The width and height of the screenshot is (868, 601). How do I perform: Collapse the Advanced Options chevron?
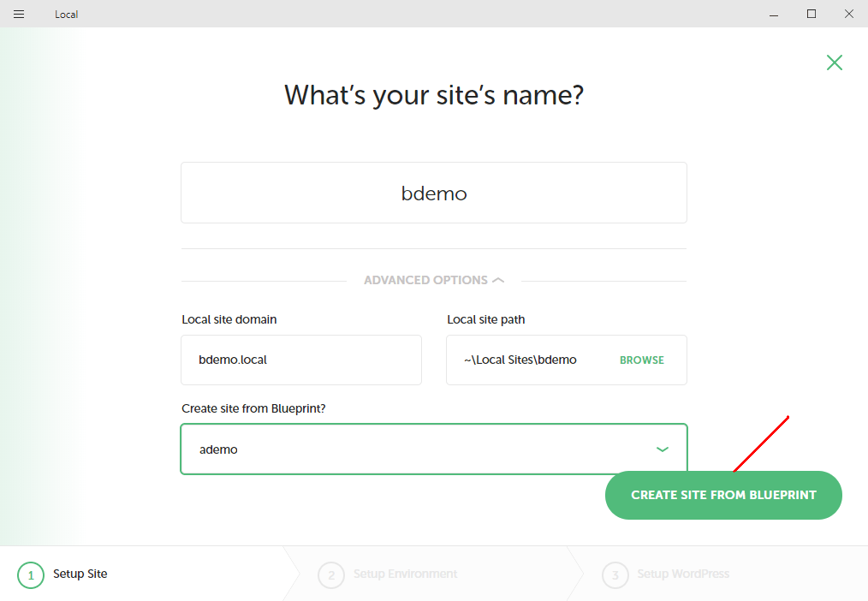point(498,280)
